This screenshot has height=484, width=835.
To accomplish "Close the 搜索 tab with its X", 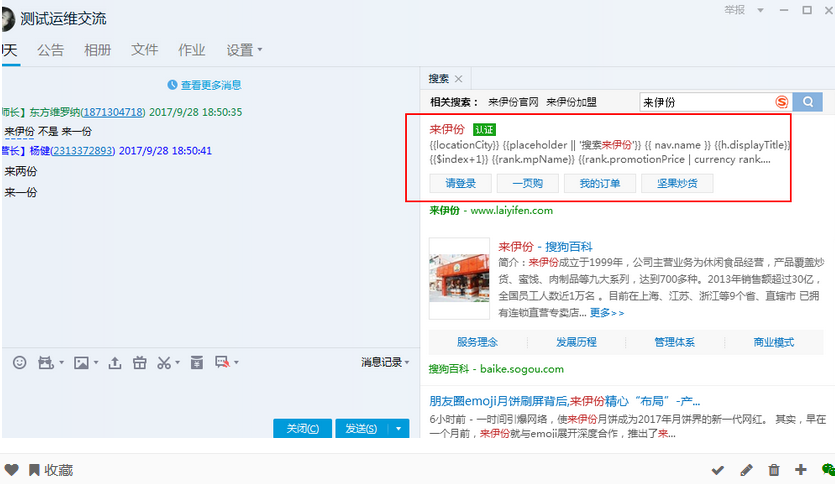I will (x=459, y=79).
